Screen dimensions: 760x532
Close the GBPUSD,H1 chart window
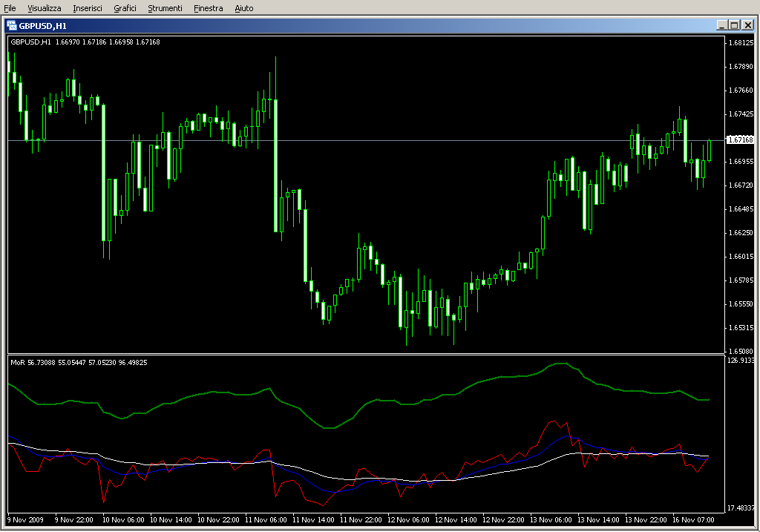coord(747,24)
